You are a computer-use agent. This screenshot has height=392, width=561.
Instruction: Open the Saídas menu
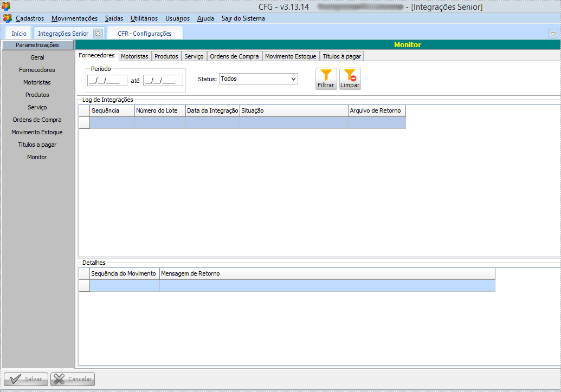pyautogui.click(x=114, y=18)
